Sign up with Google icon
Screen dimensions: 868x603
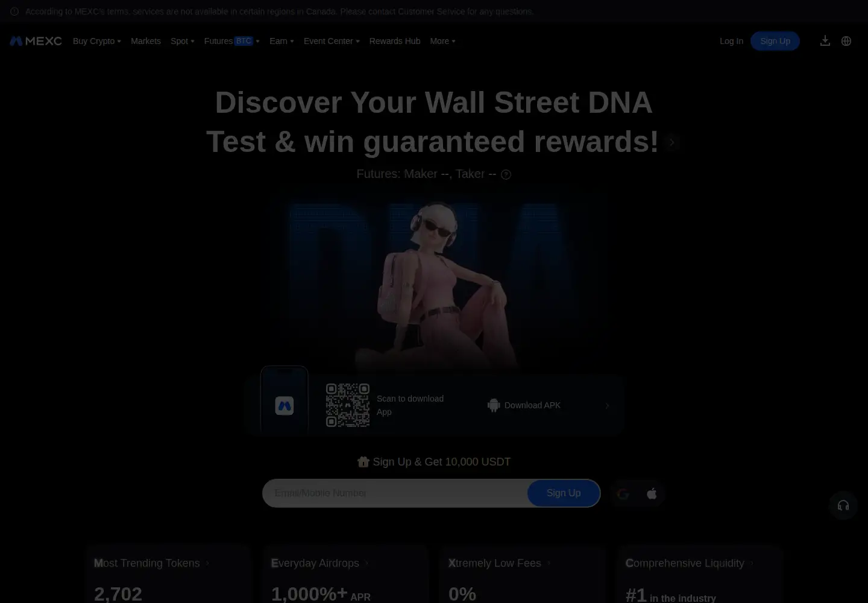pos(623,494)
